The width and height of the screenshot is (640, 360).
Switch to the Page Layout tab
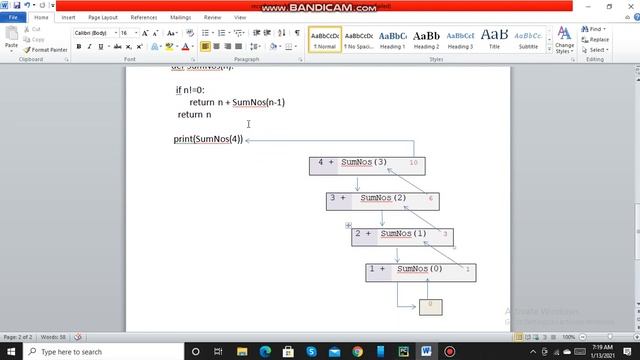103,18
